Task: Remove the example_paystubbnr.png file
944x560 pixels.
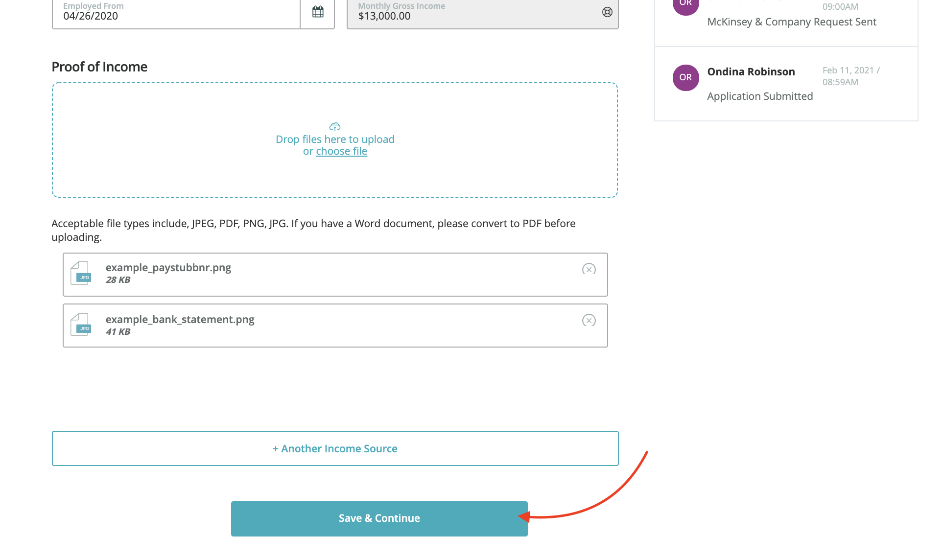Action: pyautogui.click(x=589, y=269)
